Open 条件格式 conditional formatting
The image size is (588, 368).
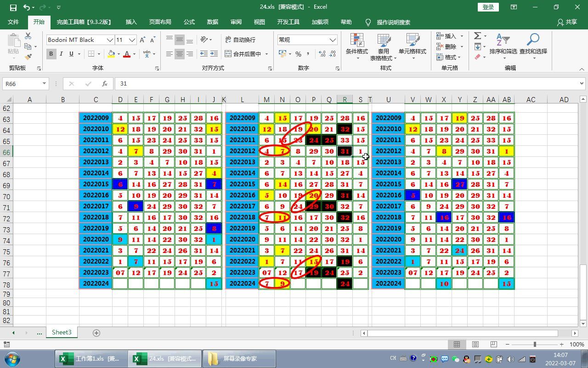click(357, 47)
